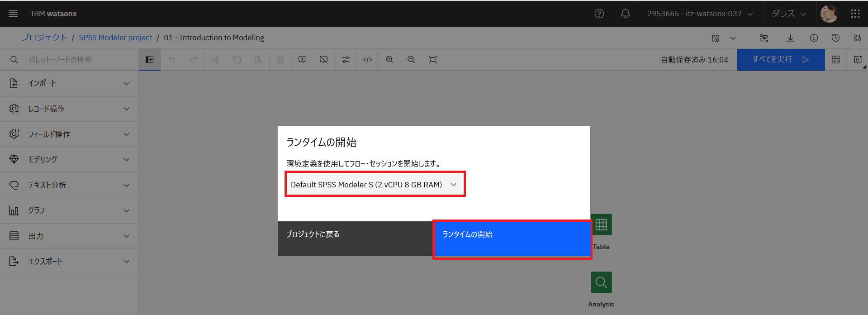Click the 01 - Introduction to Modeling title
Viewport: 868px width, 315px height.
[x=214, y=38]
